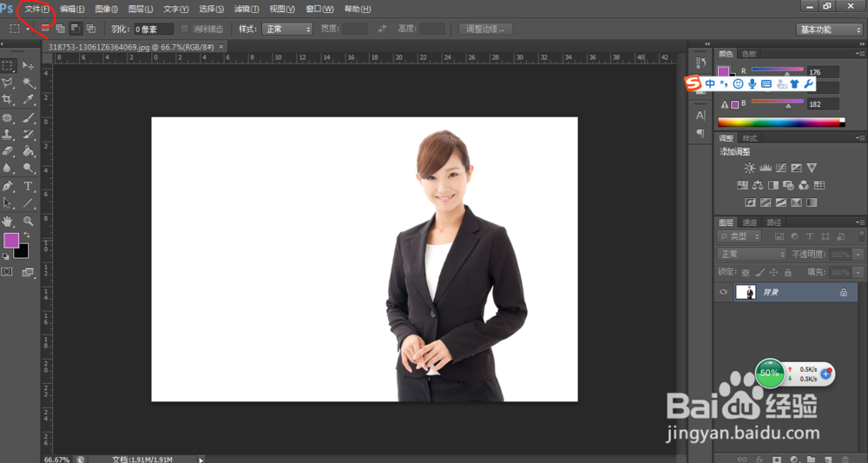Image resolution: width=868 pixels, height=463 pixels.
Task: Expand the status bar info arrow
Action: (201, 460)
